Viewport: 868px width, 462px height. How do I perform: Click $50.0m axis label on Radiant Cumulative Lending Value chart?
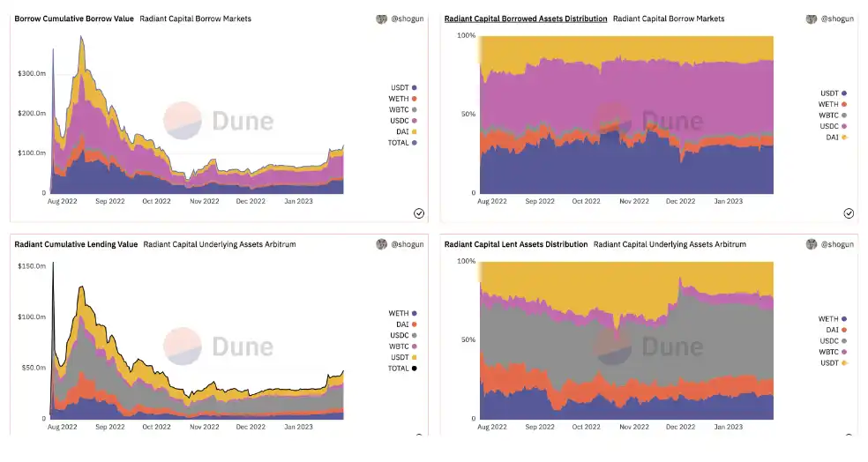(x=34, y=368)
